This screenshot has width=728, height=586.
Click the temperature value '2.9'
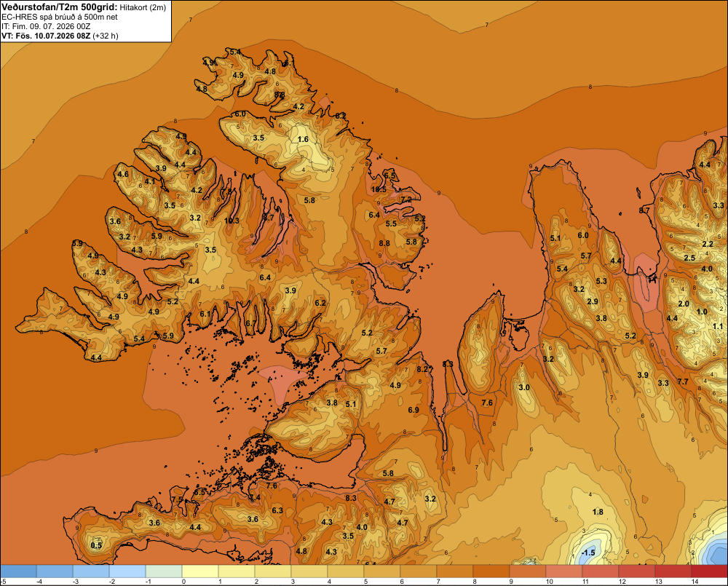click(593, 301)
